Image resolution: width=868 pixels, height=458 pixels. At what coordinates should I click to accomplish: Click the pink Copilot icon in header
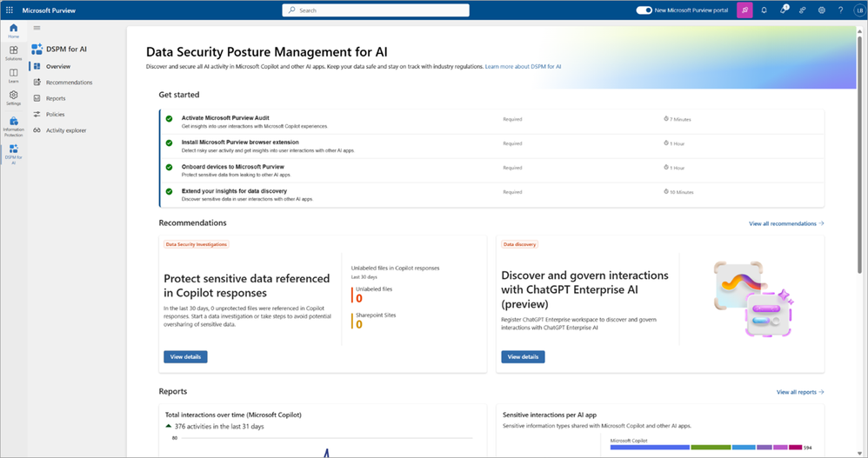tap(744, 10)
